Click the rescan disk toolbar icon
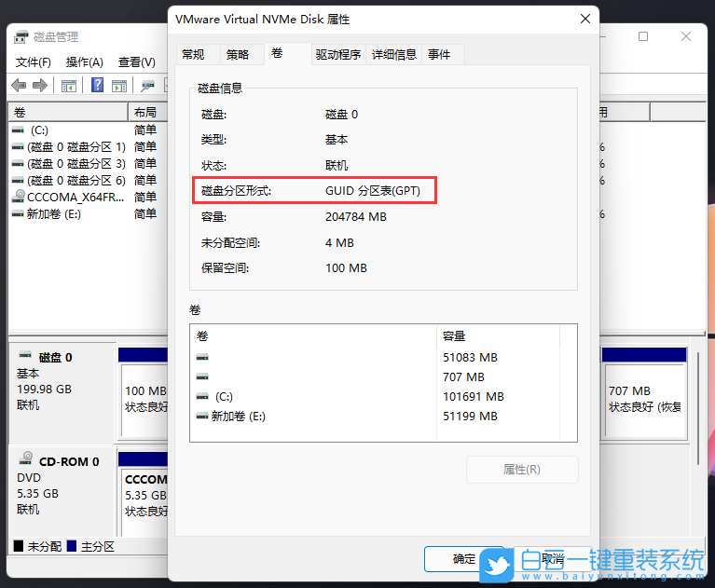The width and height of the screenshot is (715, 588). click(x=147, y=85)
